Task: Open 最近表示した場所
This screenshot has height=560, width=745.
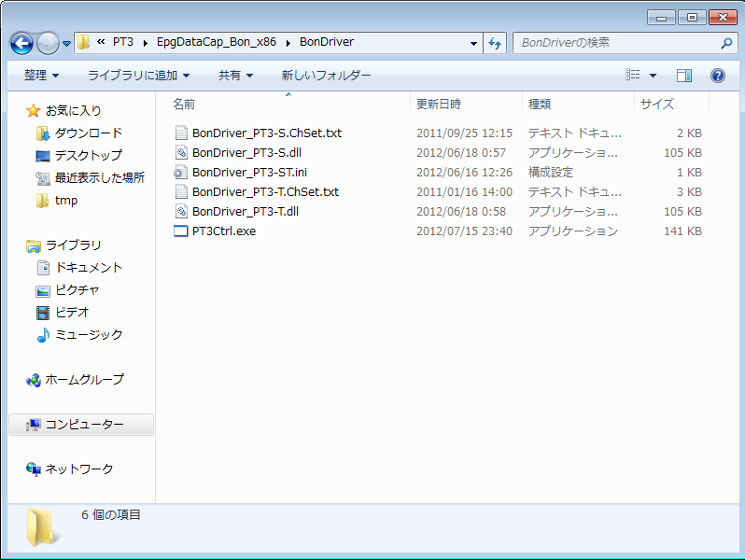Action: pos(99,177)
